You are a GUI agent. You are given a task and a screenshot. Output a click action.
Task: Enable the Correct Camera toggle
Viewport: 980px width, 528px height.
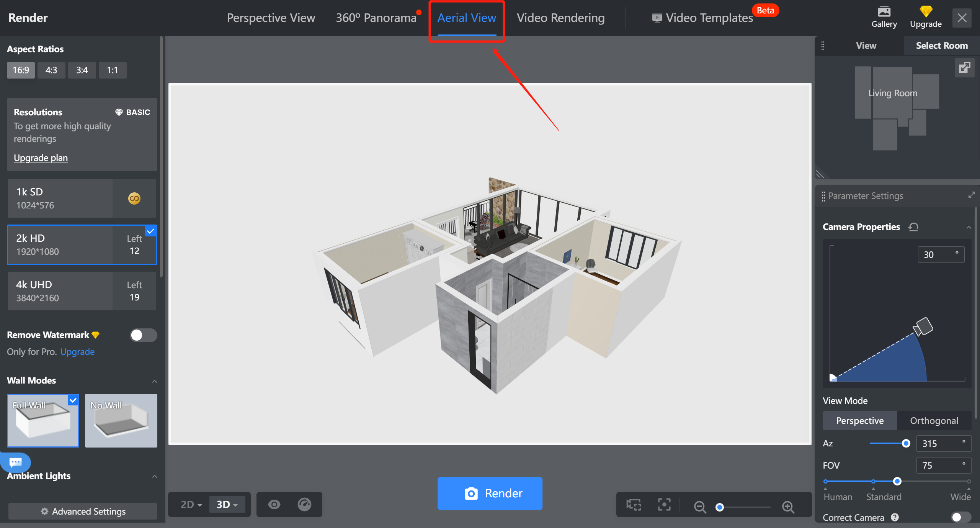(960, 517)
